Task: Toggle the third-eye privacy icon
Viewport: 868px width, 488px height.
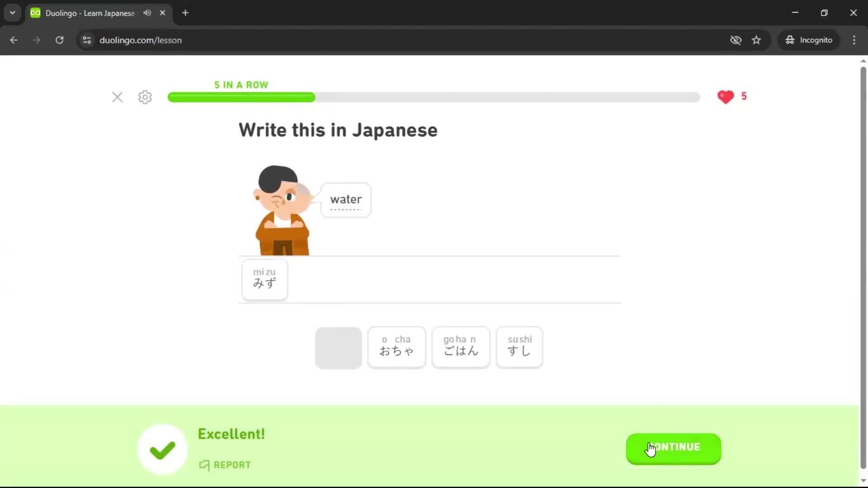Action: pyautogui.click(x=736, y=40)
